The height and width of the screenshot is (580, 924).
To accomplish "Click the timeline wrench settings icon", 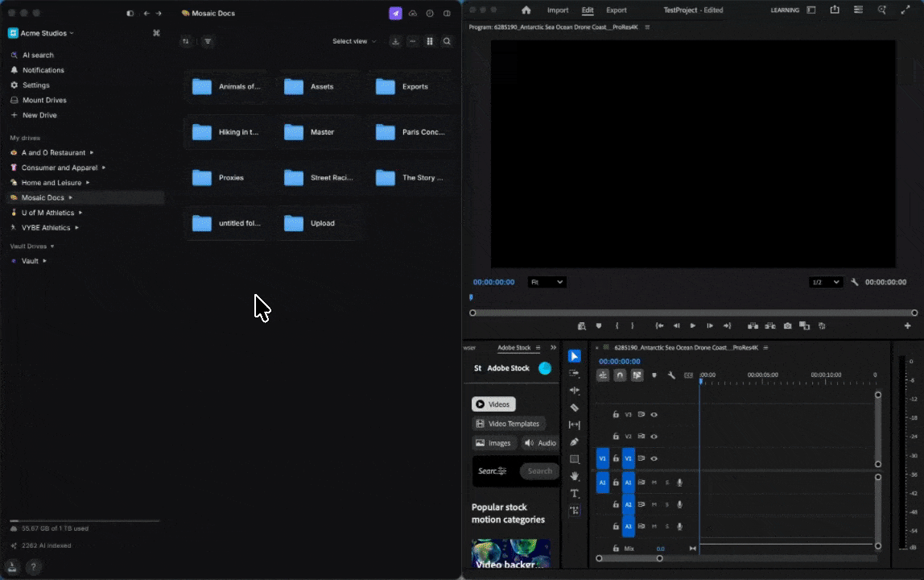I will click(671, 375).
